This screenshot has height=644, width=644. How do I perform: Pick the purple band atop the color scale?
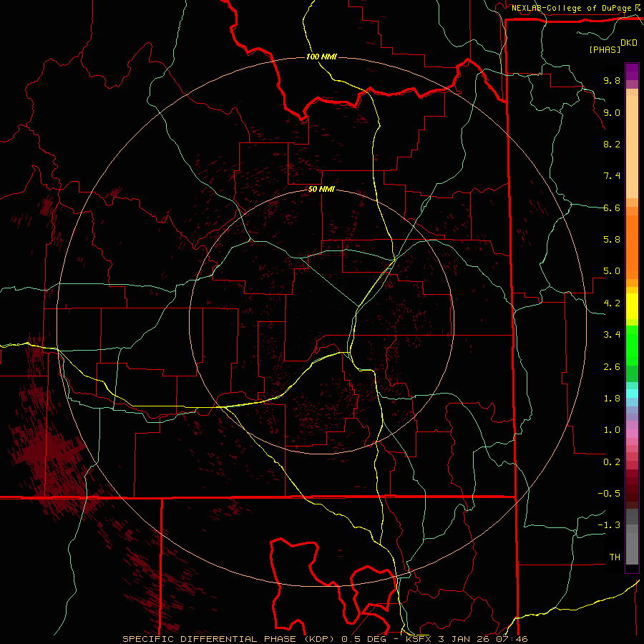pyautogui.click(x=632, y=72)
